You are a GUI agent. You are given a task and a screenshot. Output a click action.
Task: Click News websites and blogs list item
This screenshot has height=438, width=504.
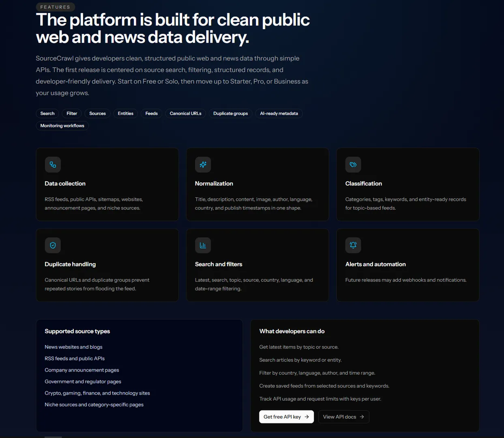pyautogui.click(x=73, y=347)
